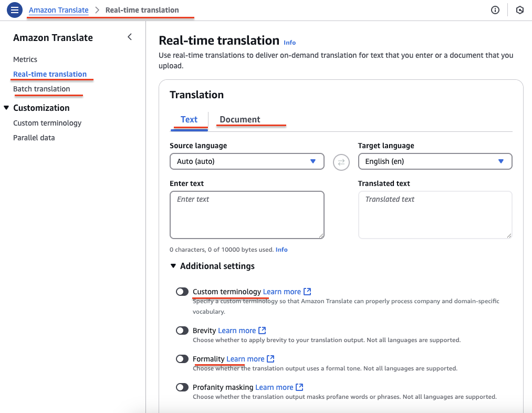This screenshot has width=532, height=413.
Task: Open Custom terminology external documentation icon
Action: tap(308, 291)
